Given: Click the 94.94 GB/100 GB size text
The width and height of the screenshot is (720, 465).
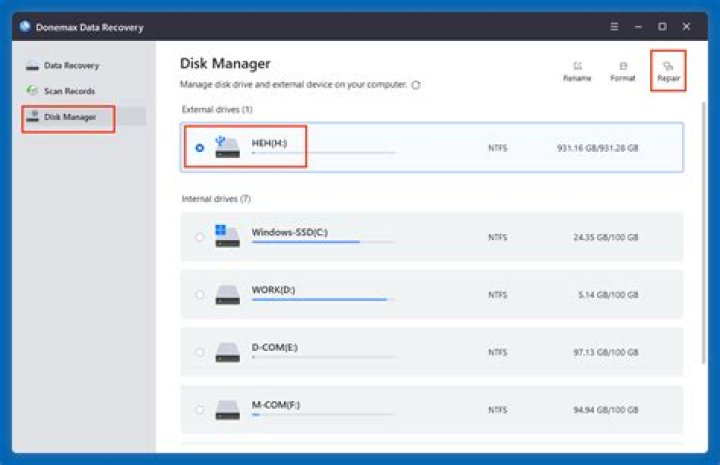Looking at the screenshot, I should coord(606,409).
